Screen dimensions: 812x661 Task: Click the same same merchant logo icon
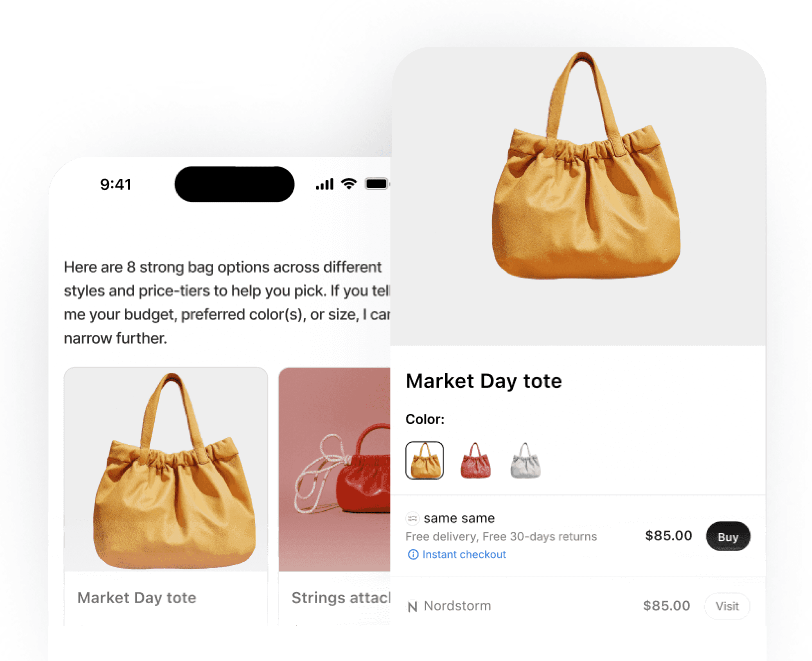413,518
